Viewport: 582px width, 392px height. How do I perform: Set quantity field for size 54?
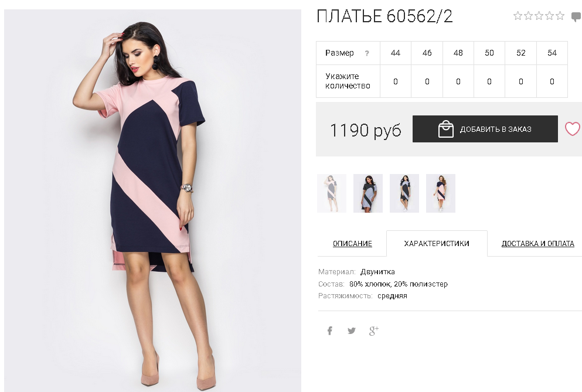pos(552,81)
